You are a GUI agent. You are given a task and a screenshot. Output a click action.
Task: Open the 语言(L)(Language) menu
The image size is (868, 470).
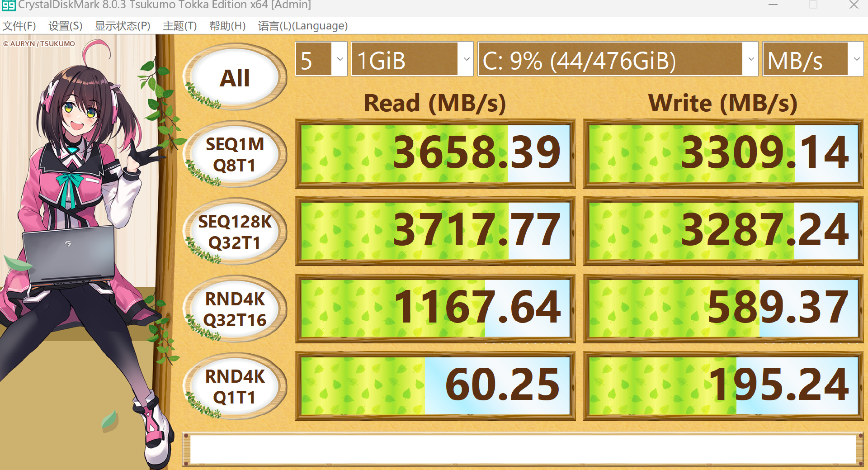pos(303,26)
